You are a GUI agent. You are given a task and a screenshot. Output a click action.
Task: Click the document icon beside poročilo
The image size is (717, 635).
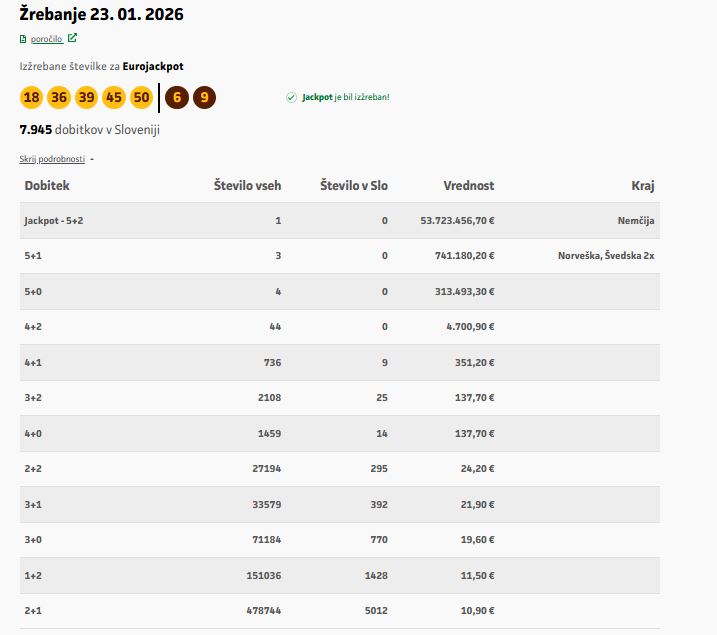(23, 39)
